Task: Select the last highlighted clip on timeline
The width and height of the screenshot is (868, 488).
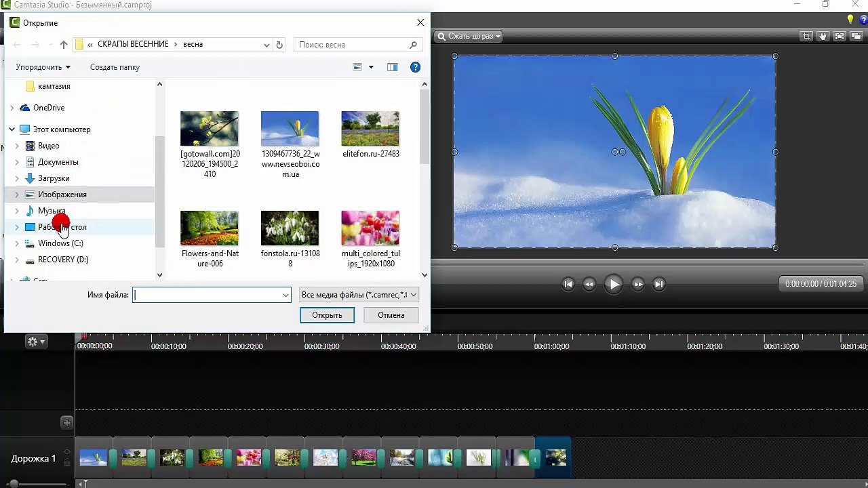Action: coord(554,458)
